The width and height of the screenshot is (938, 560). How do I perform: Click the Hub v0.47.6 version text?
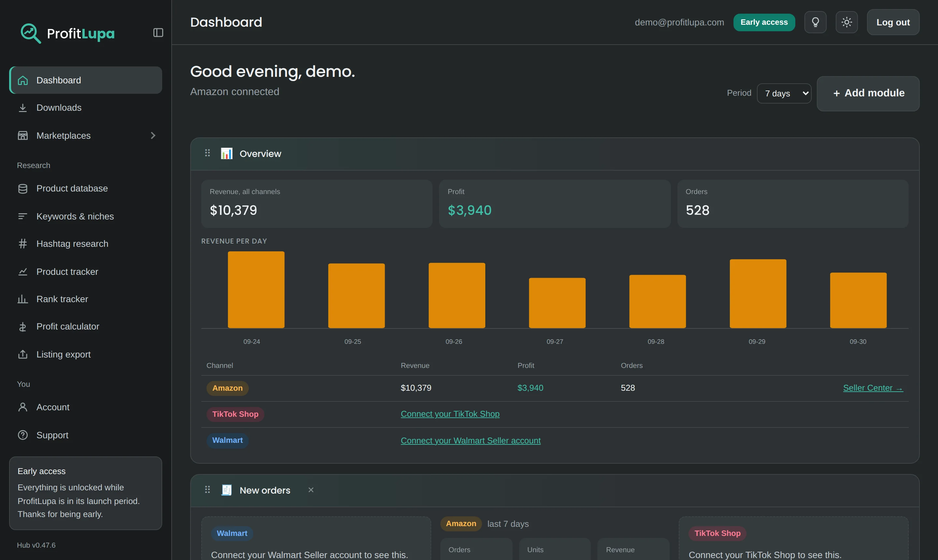pyautogui.click(x=36, y=545)
